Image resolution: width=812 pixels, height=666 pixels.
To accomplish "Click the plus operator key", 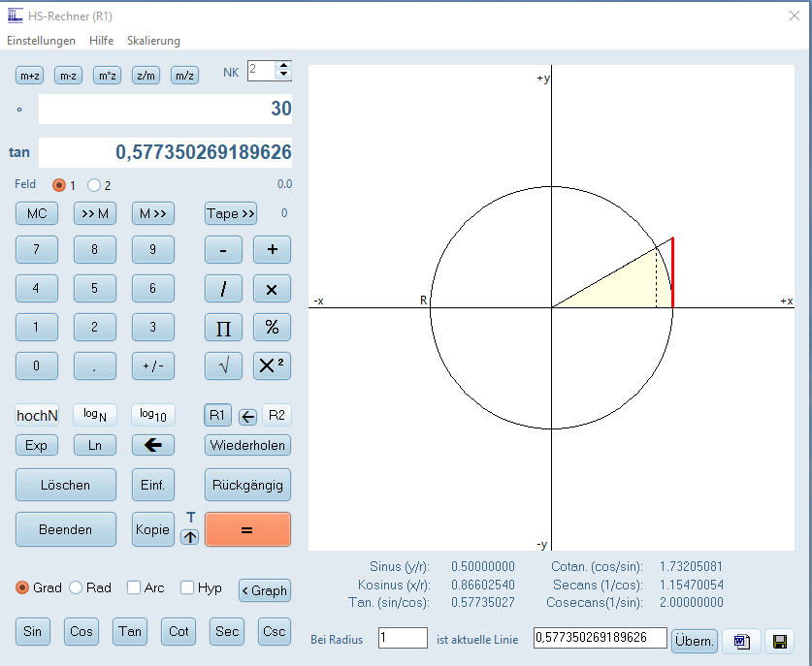I will 272,250.
